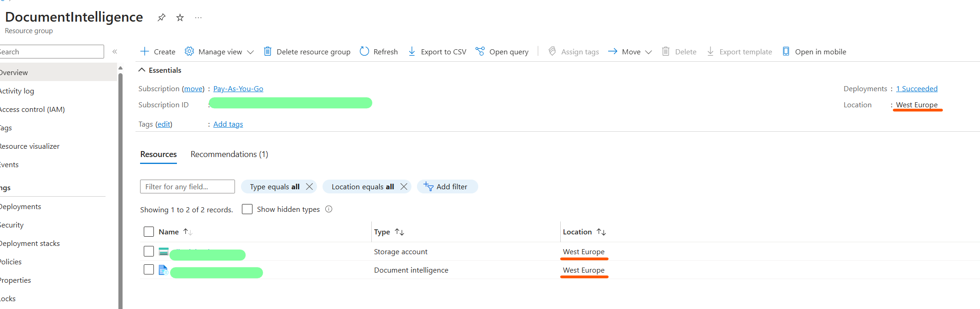Screen dimensions: 980x309
Task: Remove the Type equals all filter
Action: [310, 187]
